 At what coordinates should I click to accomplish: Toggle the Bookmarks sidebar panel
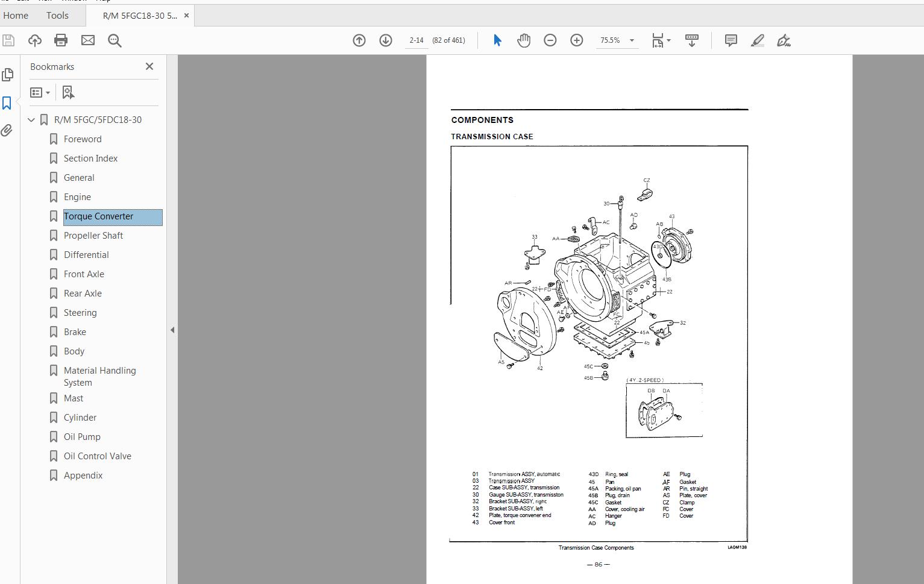[x=8, y=102]
